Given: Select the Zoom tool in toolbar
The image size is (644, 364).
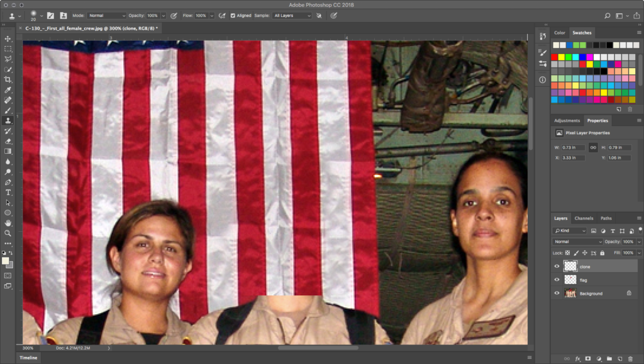Looking at the screenshot, I should [8, 233].
